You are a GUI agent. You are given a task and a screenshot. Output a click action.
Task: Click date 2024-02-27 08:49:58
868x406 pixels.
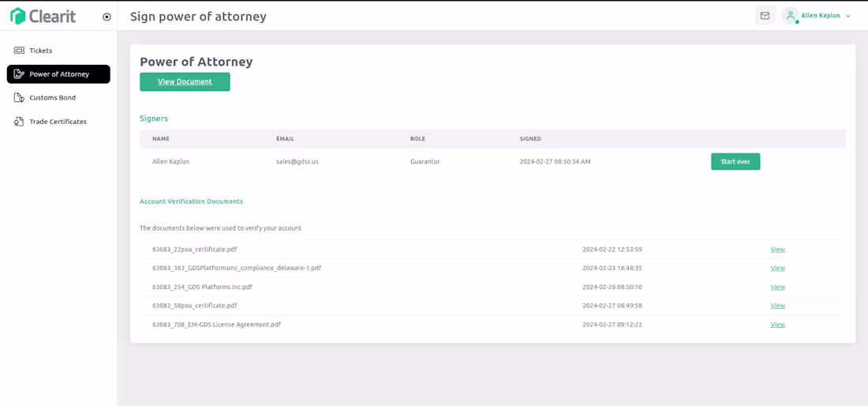click(x=612, y=306)
